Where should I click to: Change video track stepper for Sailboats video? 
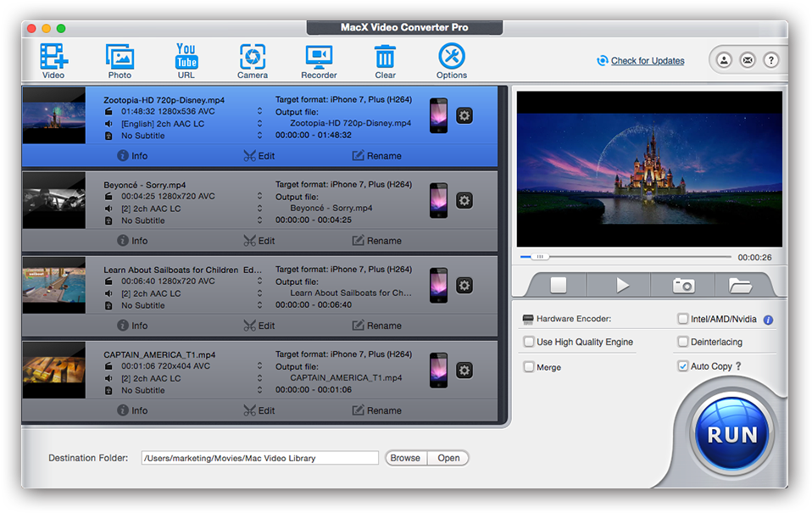click(259, 281)
